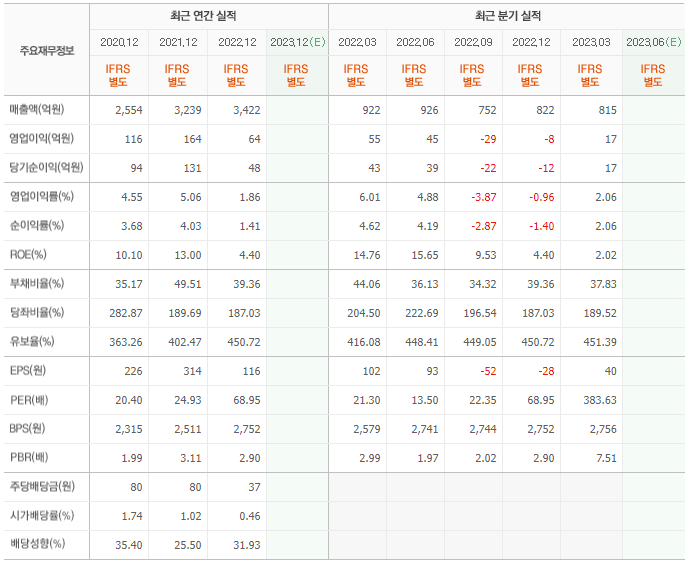Viewport: 693px width, 565px height.
Task: Click operating margin value -3.87
Action: (484, 197)
